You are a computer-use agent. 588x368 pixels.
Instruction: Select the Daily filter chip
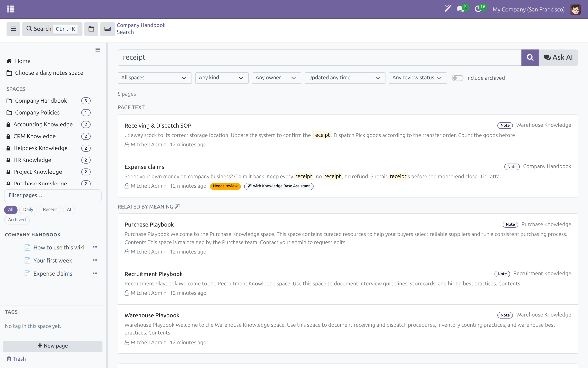pos(28,210)
